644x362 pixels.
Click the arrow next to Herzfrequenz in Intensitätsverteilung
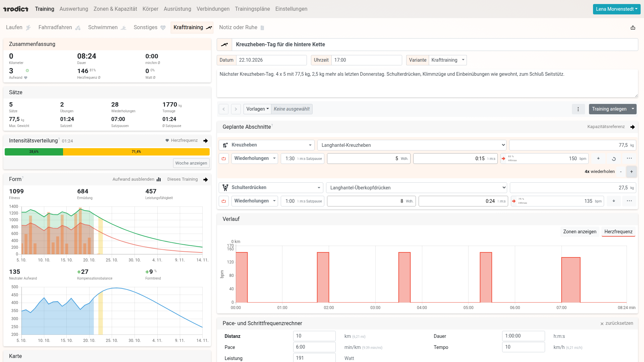[206, 141]
